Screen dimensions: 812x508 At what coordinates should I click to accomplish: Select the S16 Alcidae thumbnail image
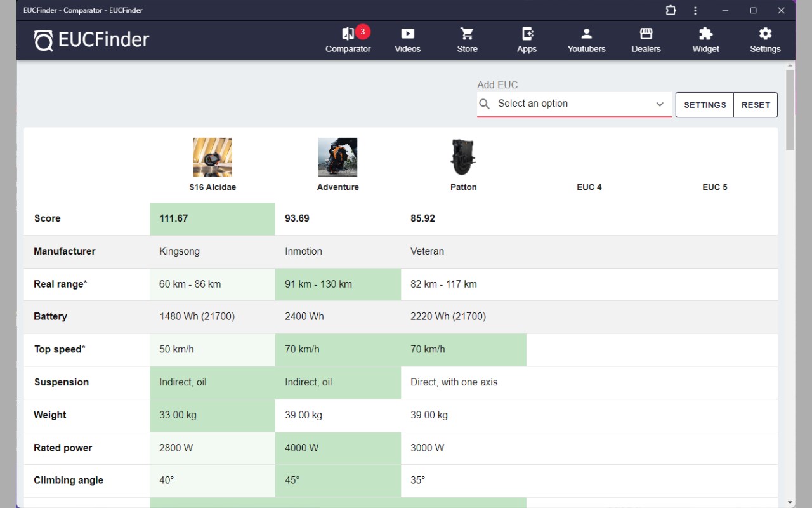pos(213,157)
